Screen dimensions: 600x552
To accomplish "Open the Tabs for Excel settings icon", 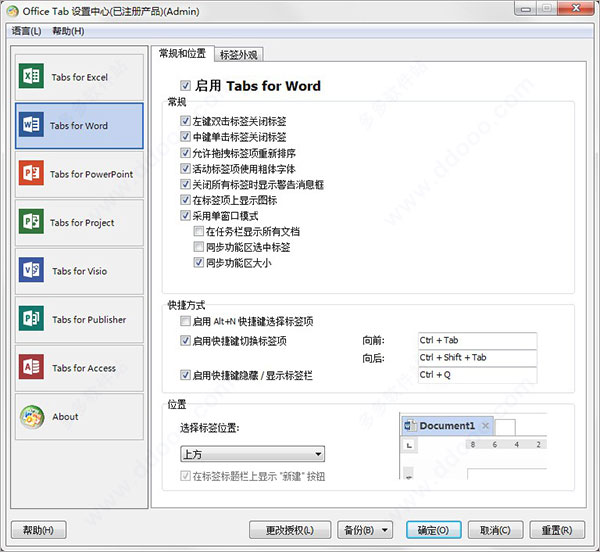I will 31,76.
